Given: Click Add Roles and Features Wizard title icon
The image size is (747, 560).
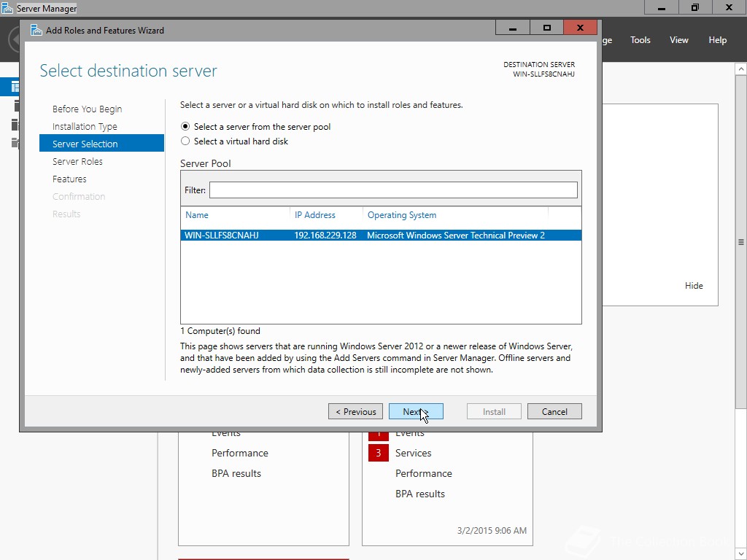Looking at the screenshot, I should point(36,30).
